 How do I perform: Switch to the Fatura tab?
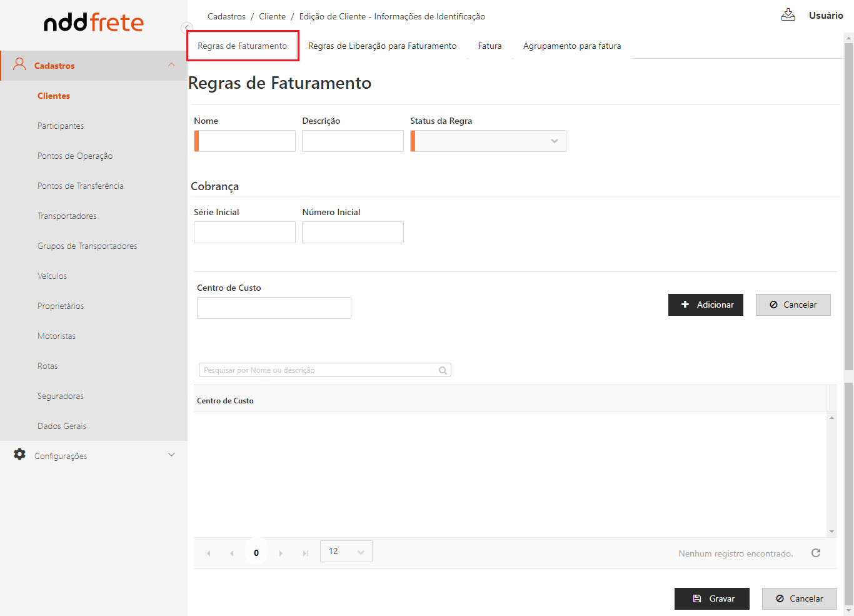(x=490, y=46)
